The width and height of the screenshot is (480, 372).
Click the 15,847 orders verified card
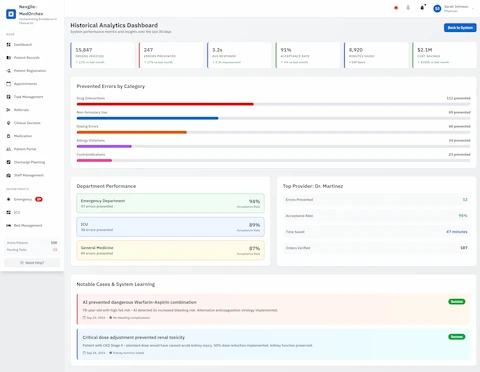[x=102, y=55]
